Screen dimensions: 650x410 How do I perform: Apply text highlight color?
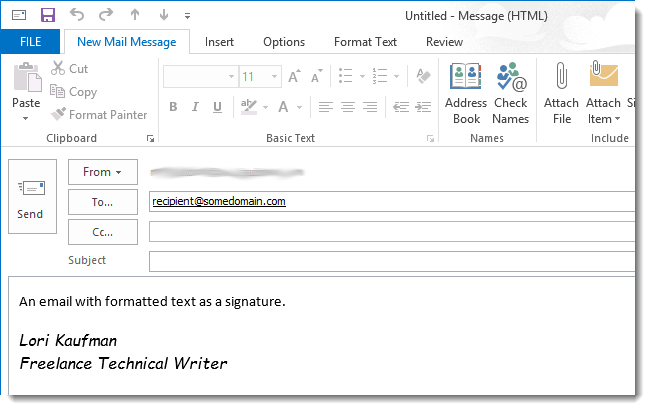(x=249, y=107)
